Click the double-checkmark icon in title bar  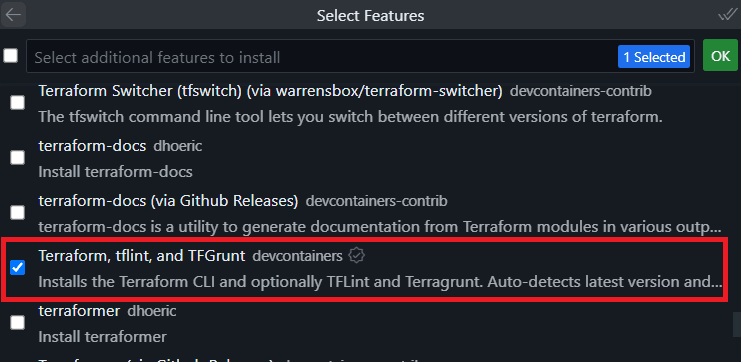[x=726, y=15]
